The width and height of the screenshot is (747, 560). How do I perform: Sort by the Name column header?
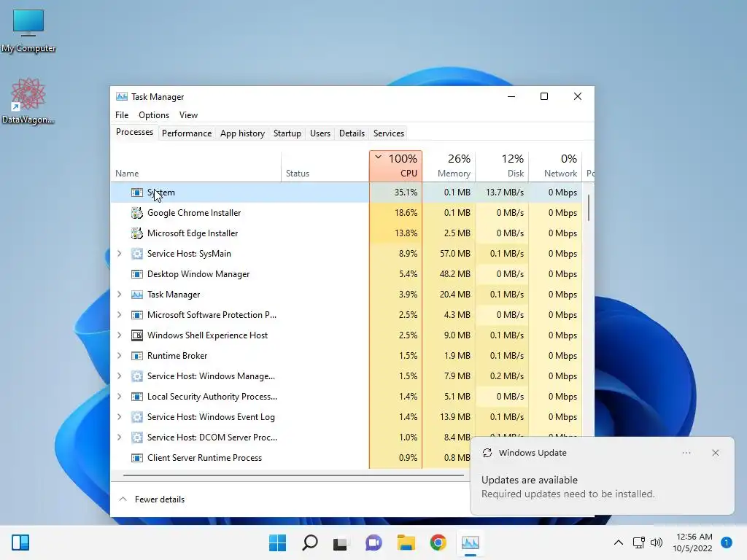(196, 166)
